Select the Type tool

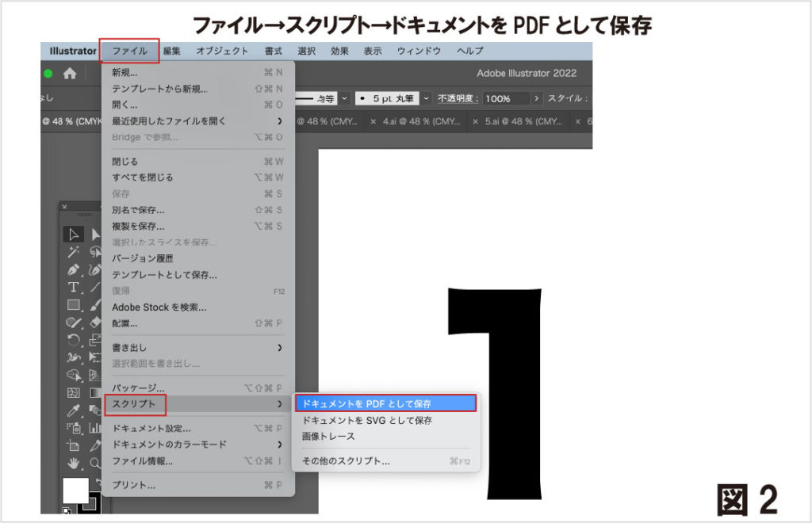coord(74,287)
